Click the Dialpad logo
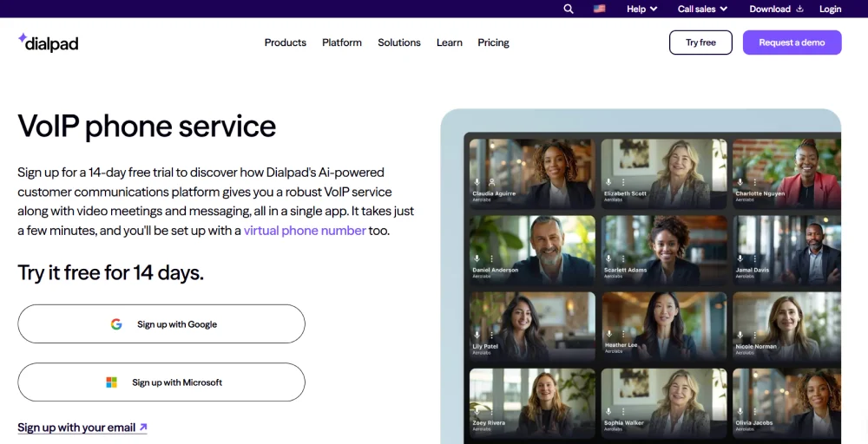The image size is (868, 444). [48, 42]
